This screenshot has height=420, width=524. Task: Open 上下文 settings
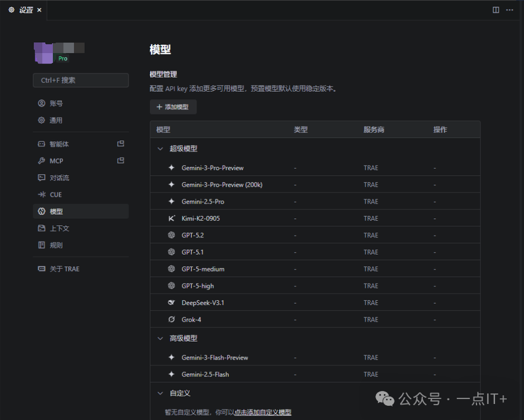point(81,228)
